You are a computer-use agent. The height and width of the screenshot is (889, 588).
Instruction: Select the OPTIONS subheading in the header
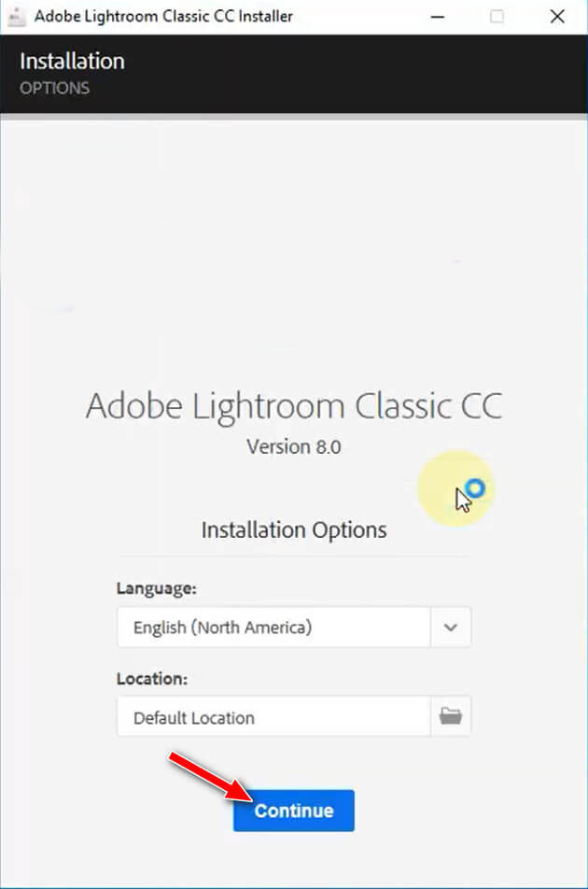pyautogui.click(x=54, y=88)
